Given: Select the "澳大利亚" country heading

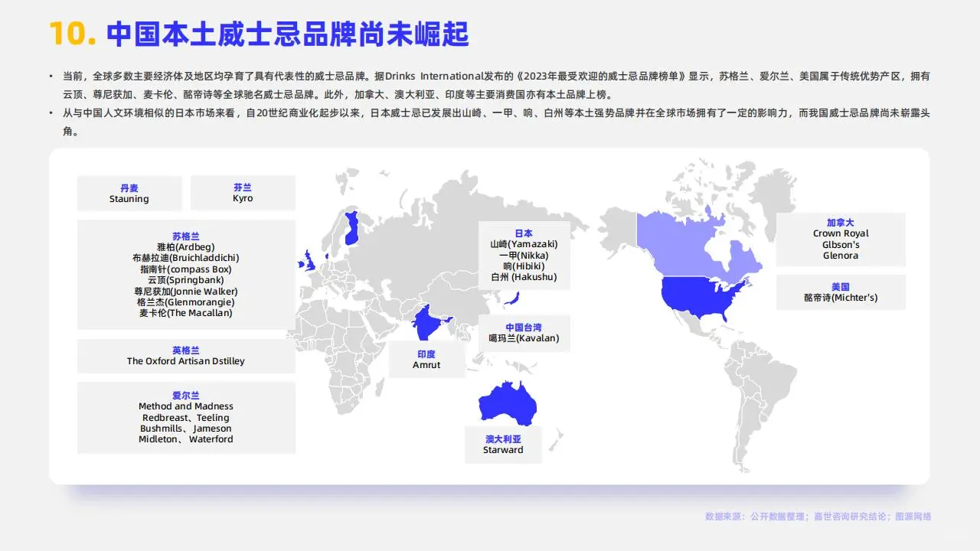Looking at the screenshot, I should (503, 439).
